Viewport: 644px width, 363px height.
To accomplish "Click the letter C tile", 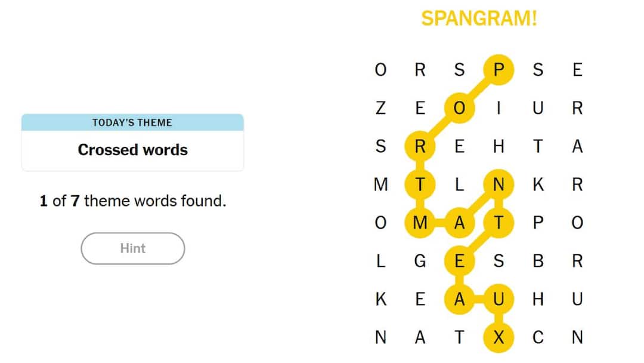I will (538, 338).
